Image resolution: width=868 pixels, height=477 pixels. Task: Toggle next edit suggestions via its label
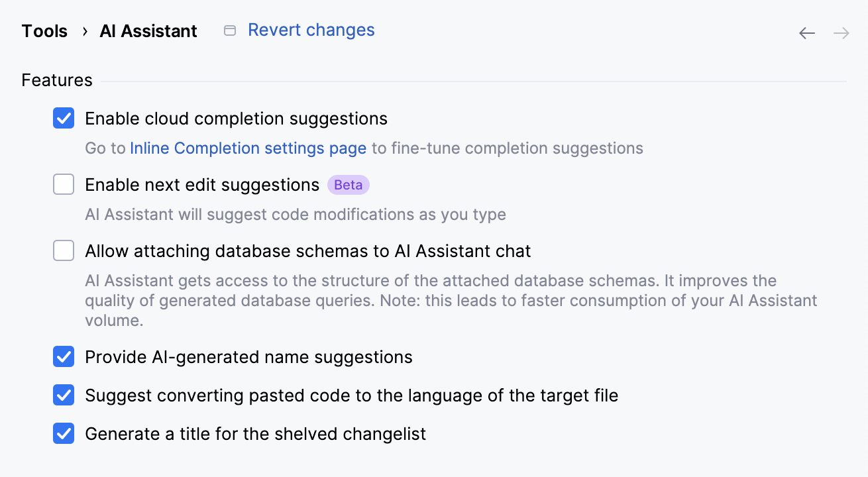coord(201,185)
